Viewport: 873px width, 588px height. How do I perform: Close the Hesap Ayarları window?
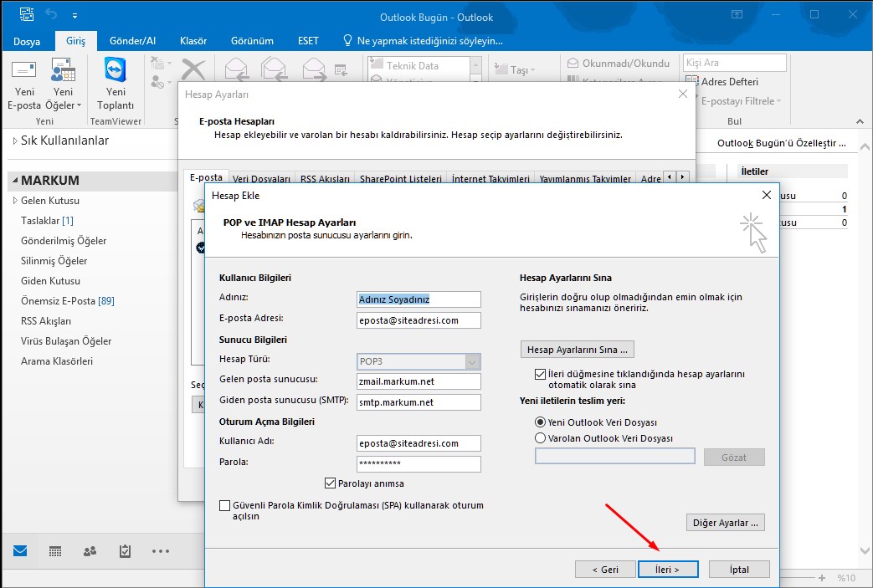(x=683, y=94)
